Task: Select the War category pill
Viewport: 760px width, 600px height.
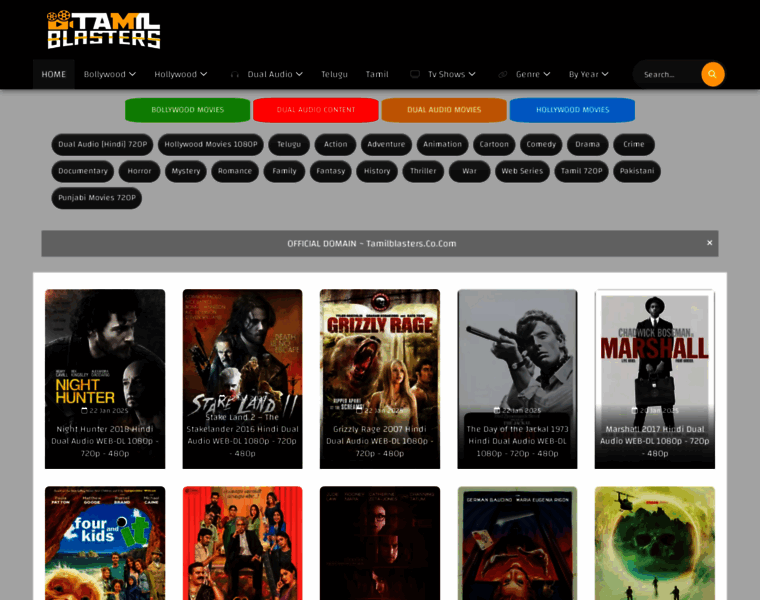Action: pos(469,171)
